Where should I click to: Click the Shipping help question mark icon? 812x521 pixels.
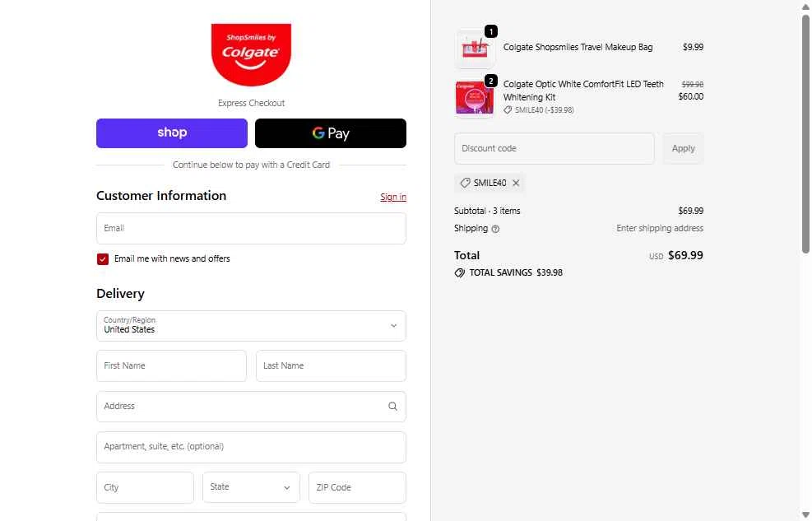(x=495, y=229)
